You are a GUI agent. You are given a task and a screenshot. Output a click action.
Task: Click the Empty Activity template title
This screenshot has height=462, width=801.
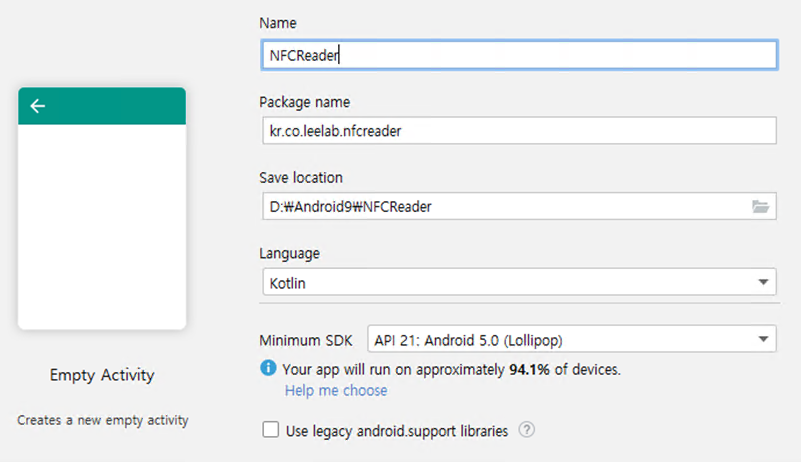click(102, 375)
